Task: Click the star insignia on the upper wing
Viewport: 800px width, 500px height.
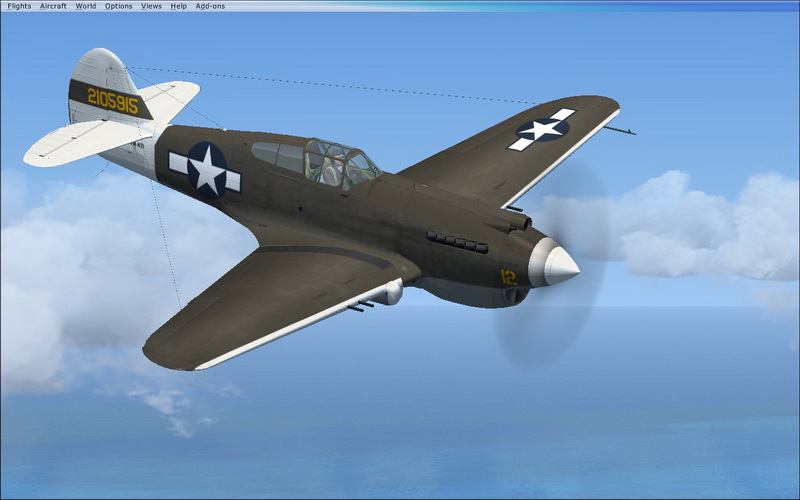Action: pos(542,129)
